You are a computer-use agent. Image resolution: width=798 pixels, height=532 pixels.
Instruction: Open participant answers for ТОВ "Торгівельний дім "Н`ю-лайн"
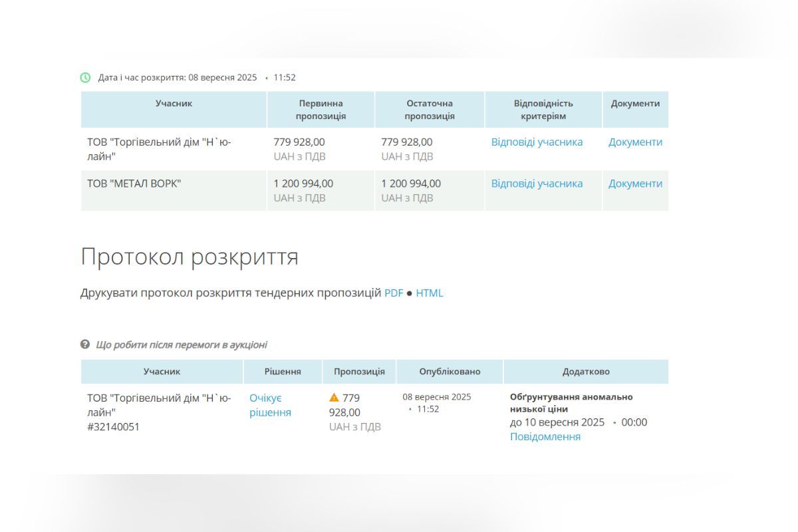(537, 142)
